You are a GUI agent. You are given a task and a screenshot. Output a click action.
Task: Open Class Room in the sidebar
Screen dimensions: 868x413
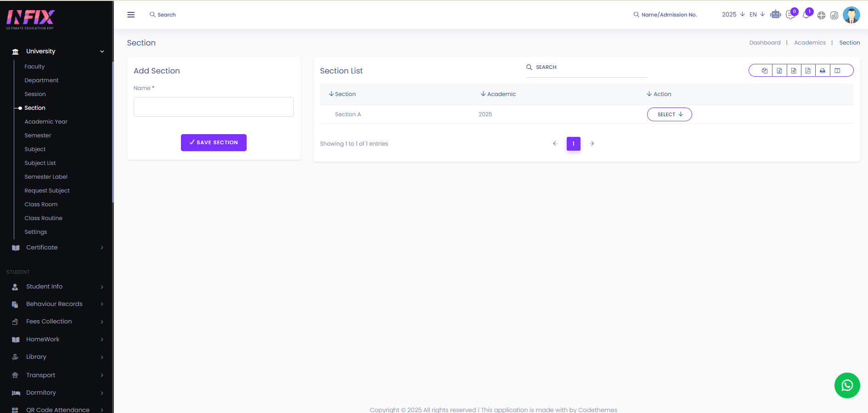click(41, 204)
